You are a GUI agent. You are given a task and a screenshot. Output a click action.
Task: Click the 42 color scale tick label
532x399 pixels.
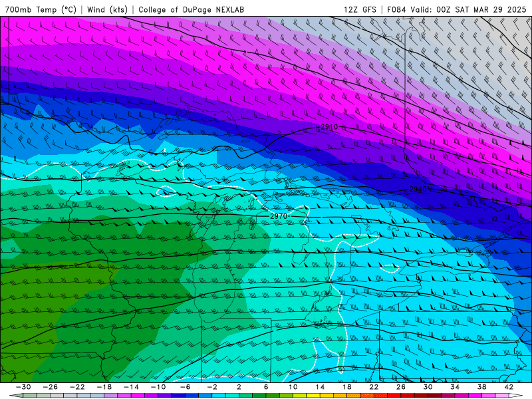(x=509, y=387)
